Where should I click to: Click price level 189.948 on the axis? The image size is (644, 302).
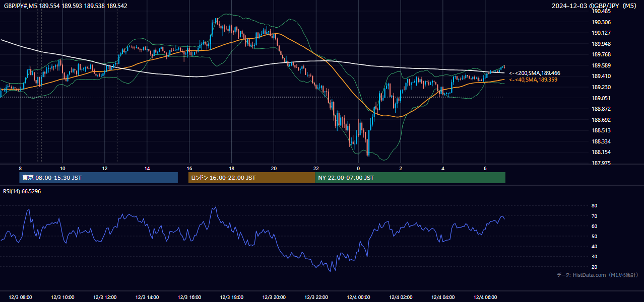point(601,44)
